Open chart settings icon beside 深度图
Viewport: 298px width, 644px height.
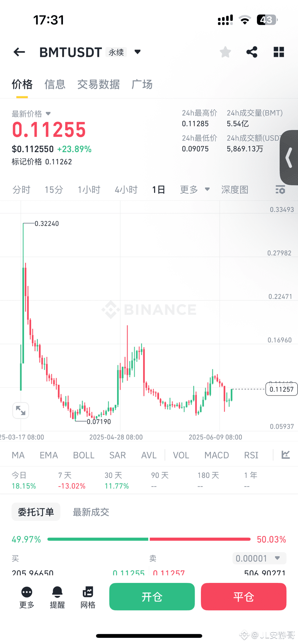(x=280, y=189)
